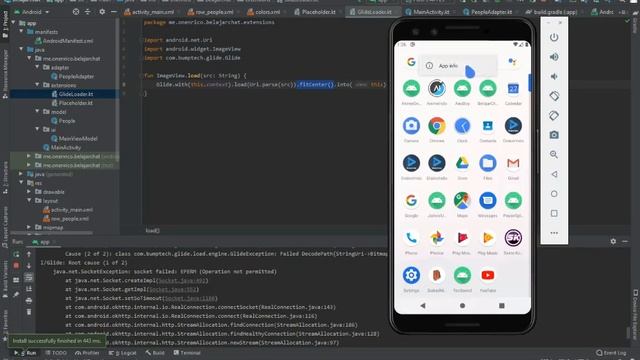This screenshot has width=640, height=360.
Task: Lower the emulator volume
Action: [554, 77]
